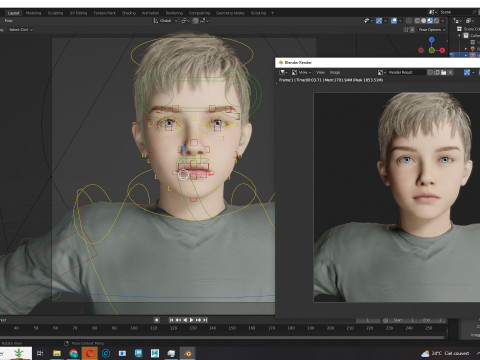Switch to the Layout workspace tab
Image resolution: width=480 pixels, height=360 pixels.
14,13
